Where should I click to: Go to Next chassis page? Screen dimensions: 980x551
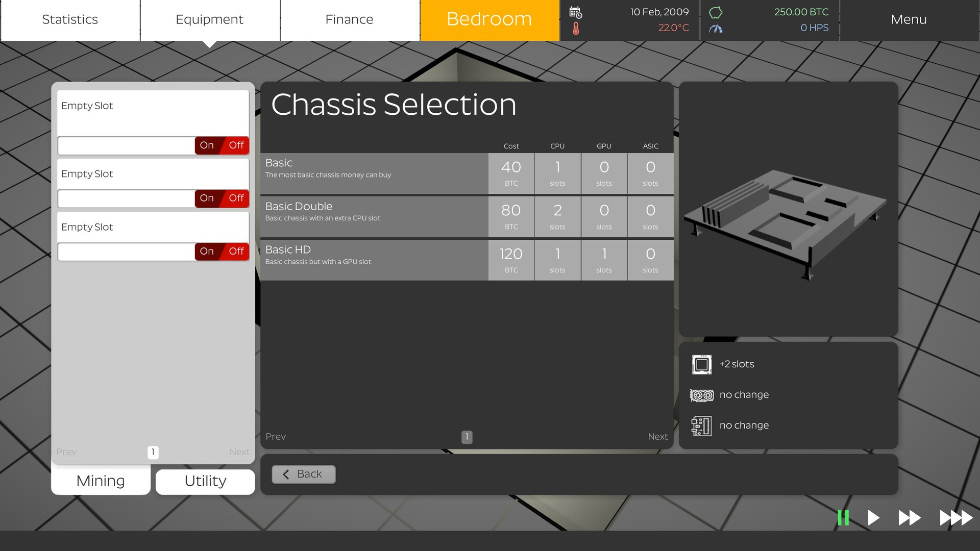tap(657, 437)
